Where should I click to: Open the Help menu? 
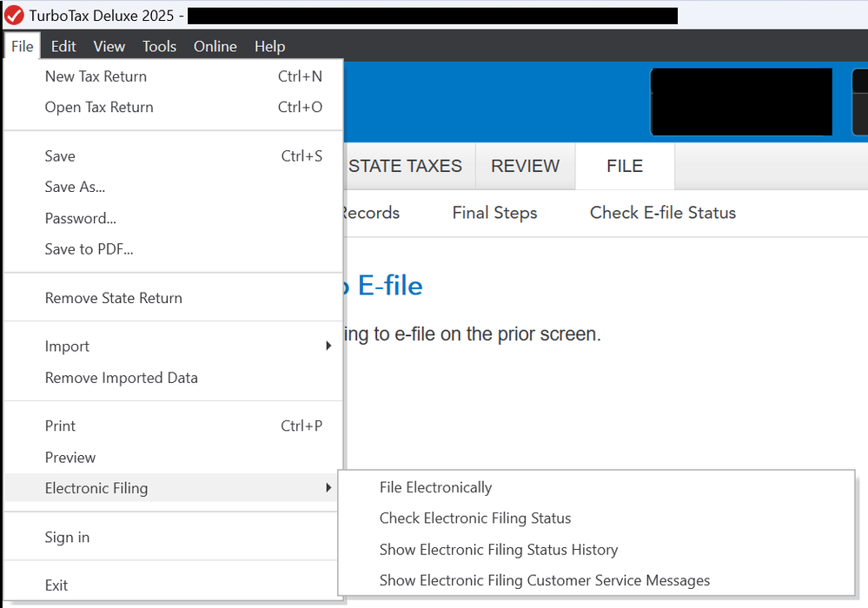pos(269,47)
